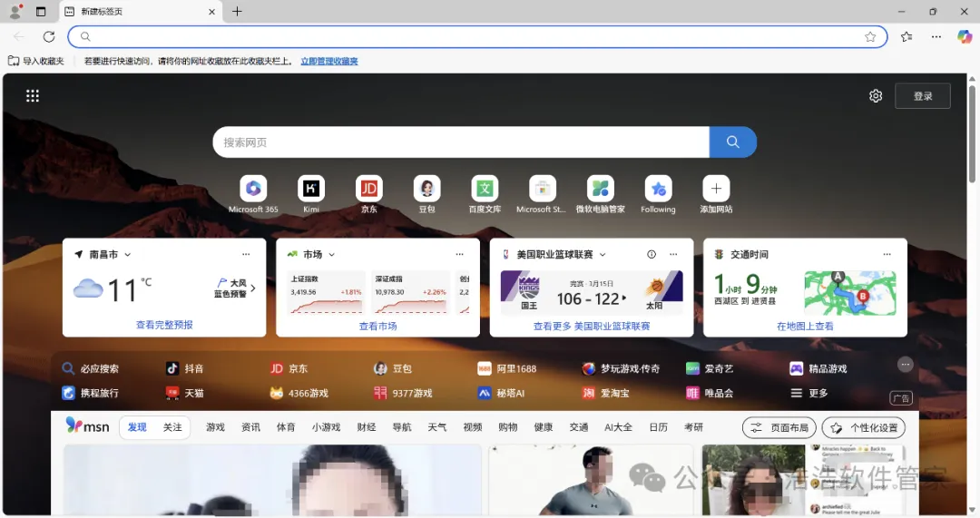Open more options on 市场 card
980x518 pixels.
[459, 254]
